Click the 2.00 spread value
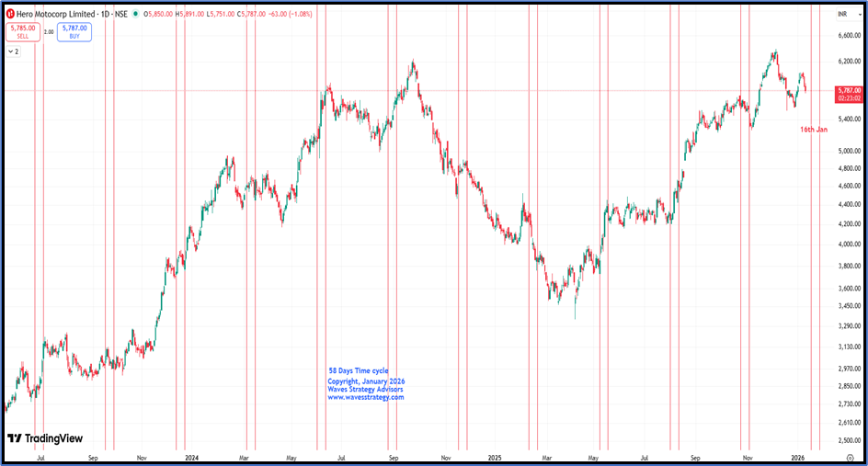The image size is (868, 466). [x=49, y=32]
